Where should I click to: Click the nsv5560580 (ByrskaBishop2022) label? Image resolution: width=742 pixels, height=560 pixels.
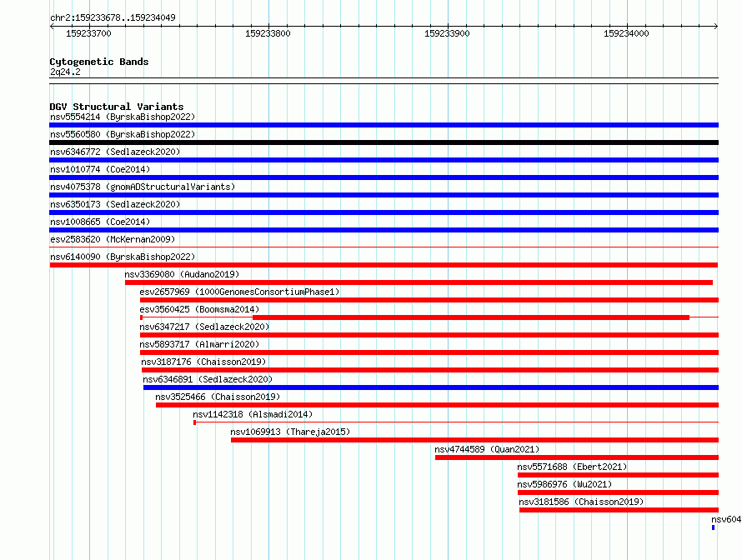coord(123,134)
